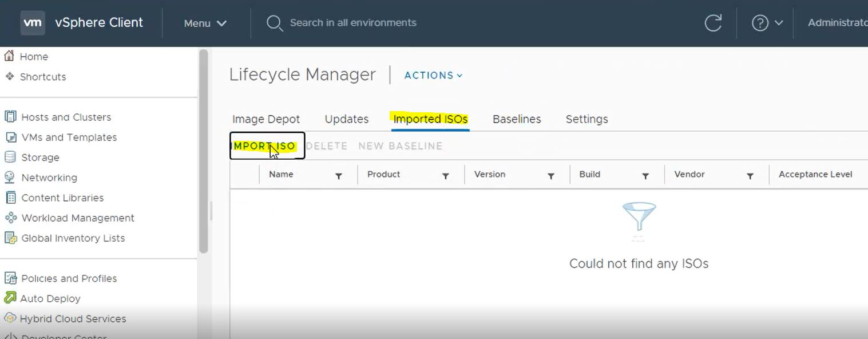This screenshot has width=868, height=339.
Task: Navigate to VMs and Templates
Action: pyautogui.click(x=69, y=137)
